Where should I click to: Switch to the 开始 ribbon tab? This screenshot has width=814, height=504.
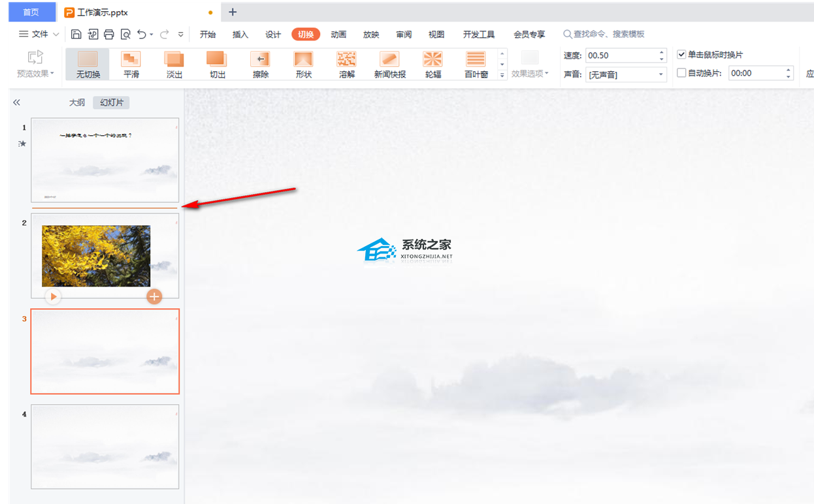click(x=208, y=35)
